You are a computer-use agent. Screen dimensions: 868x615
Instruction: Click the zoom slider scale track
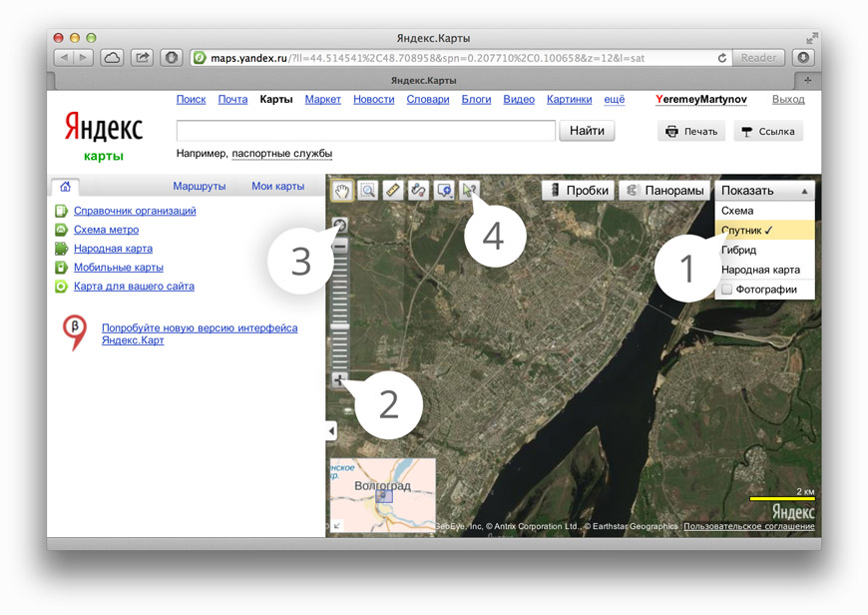340,313
